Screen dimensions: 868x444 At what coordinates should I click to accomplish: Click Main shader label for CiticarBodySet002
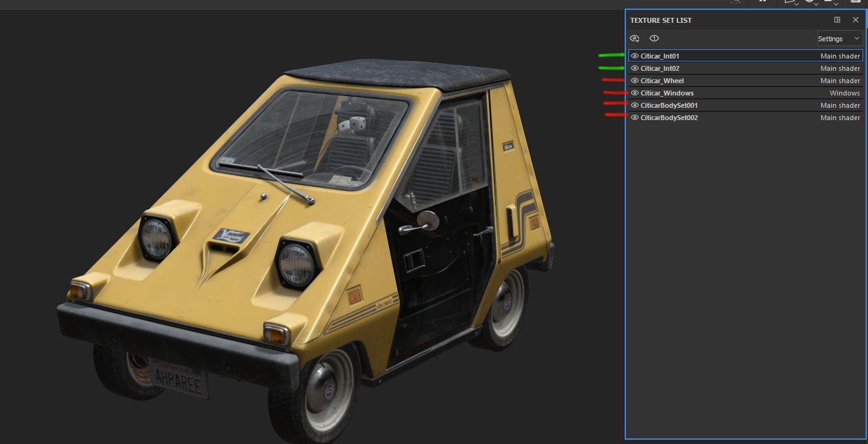[840, 118]
